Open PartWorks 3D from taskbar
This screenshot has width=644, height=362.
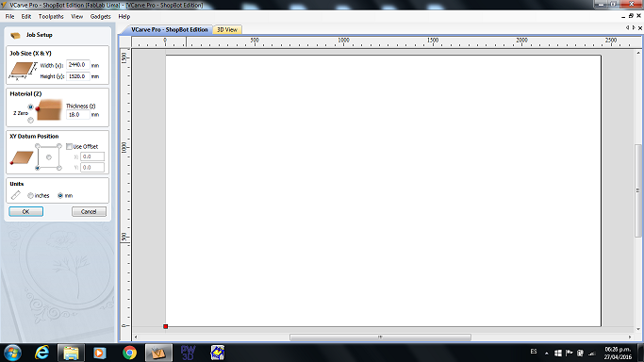(188, 353)
